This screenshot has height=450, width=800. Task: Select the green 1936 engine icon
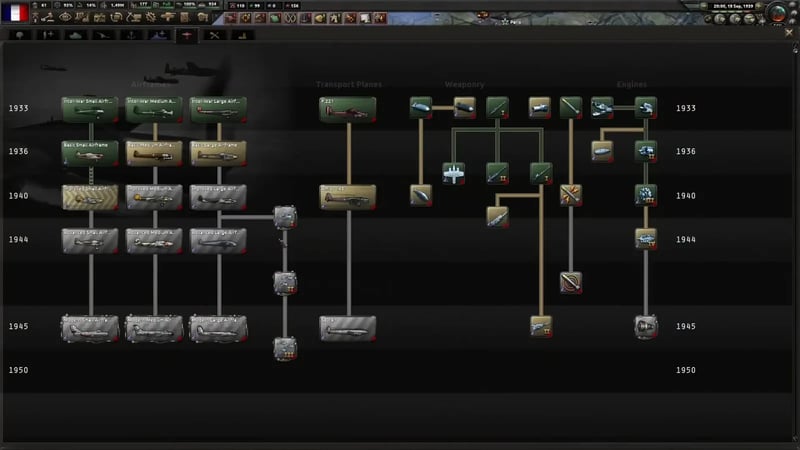coord(645,152)
